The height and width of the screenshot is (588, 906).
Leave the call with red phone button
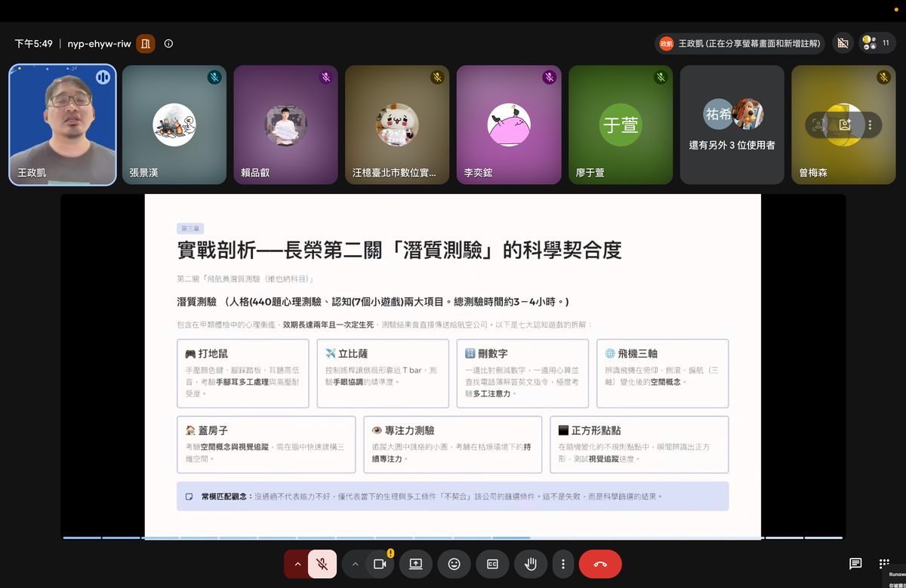(x=600, y=564)
